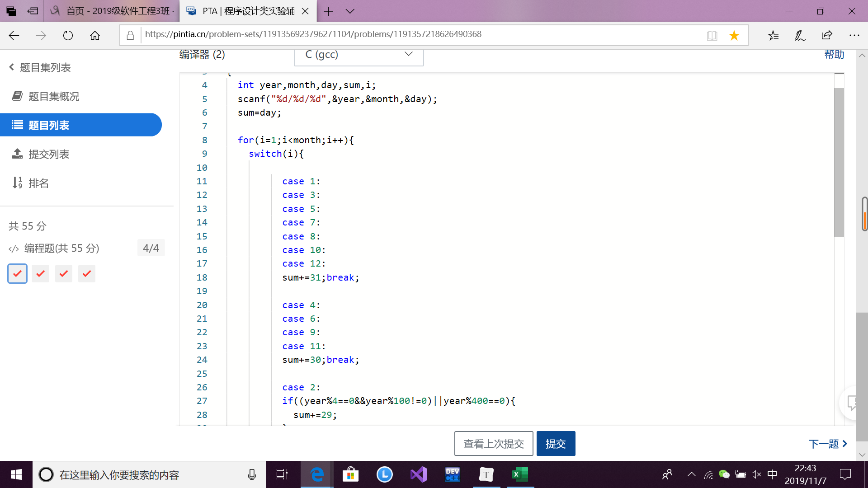The height and width of the screenshot is (488, 868).
Task: Open the Dev-C++ taskbar icon
Action: pyautogui.click(x=452, y=474)
